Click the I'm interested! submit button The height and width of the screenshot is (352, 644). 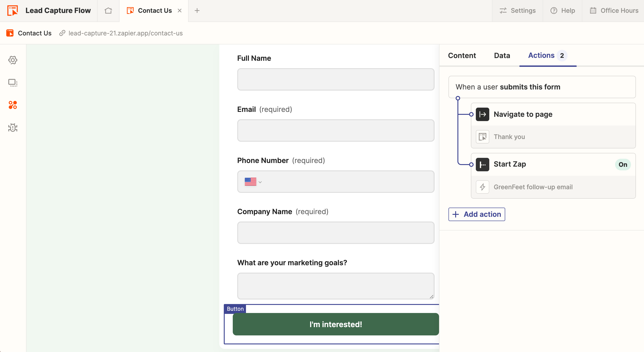point(335,324)
